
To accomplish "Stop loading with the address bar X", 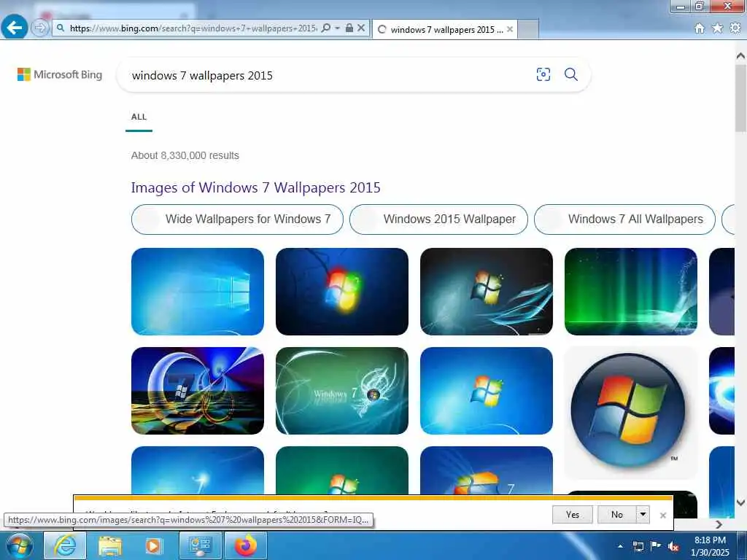I will [x=361, y=28].
